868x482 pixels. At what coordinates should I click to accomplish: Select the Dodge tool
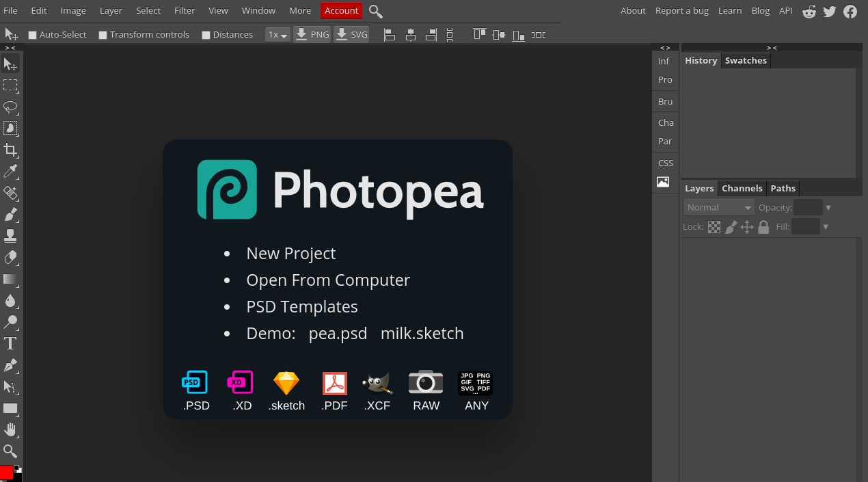[10, 323]
